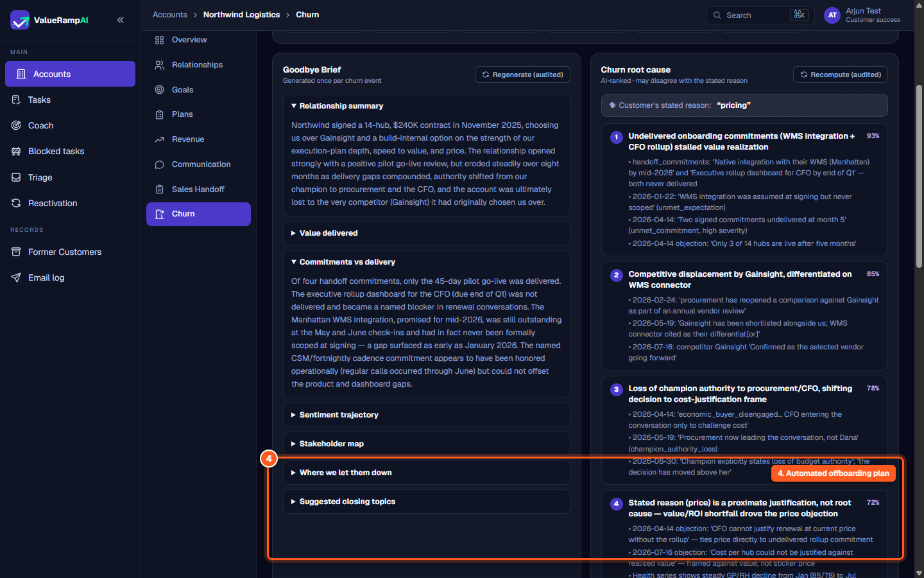
Task: Expand the Sentiment trajectory section
Action: click(427, 415)
